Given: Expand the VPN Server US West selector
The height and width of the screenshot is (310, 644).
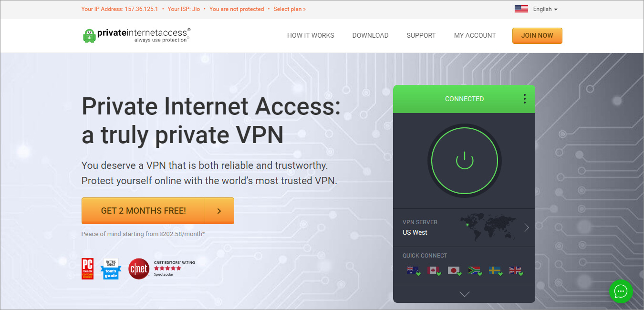Looking at the screenshot, I should point(526,227).
